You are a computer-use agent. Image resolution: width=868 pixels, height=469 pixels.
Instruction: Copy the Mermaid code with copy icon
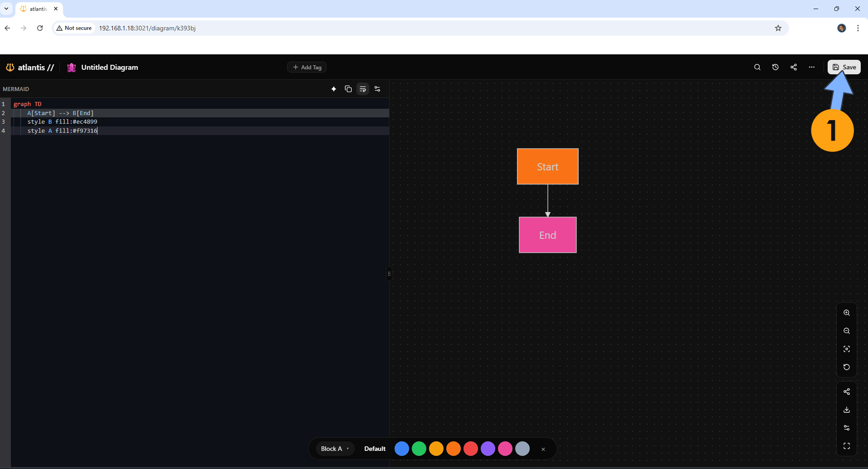[348, 89]
